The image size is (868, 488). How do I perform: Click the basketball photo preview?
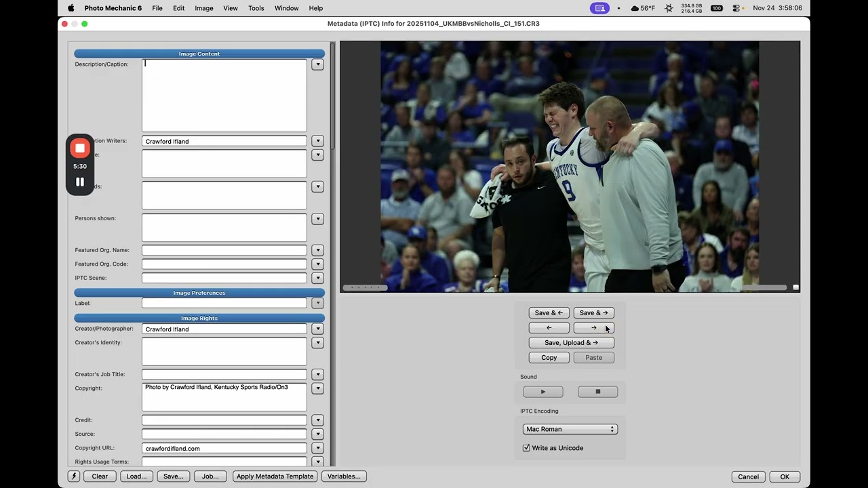coord(570,167)
